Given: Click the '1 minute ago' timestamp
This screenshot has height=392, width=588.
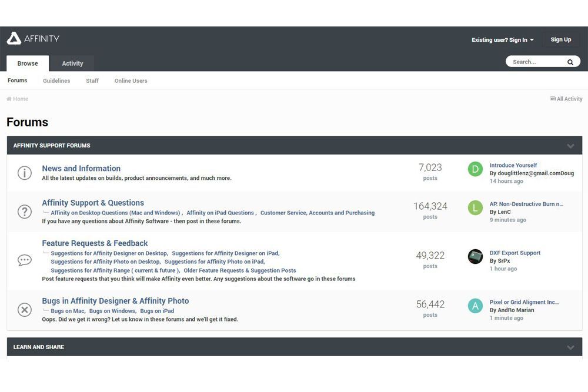Looking at the screenshot, I should point(506,318).
